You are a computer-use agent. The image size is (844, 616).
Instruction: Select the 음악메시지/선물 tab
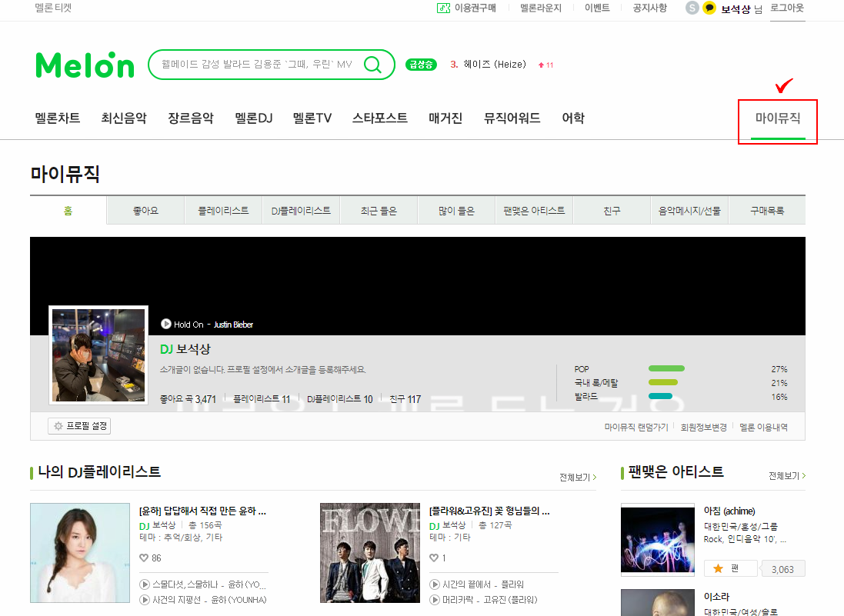(689, 211)
